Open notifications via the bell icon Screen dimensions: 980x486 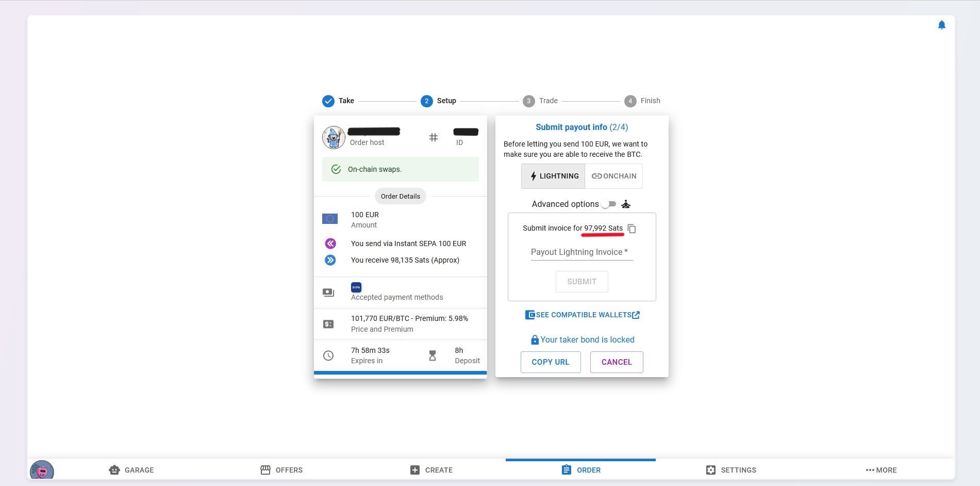941,24
